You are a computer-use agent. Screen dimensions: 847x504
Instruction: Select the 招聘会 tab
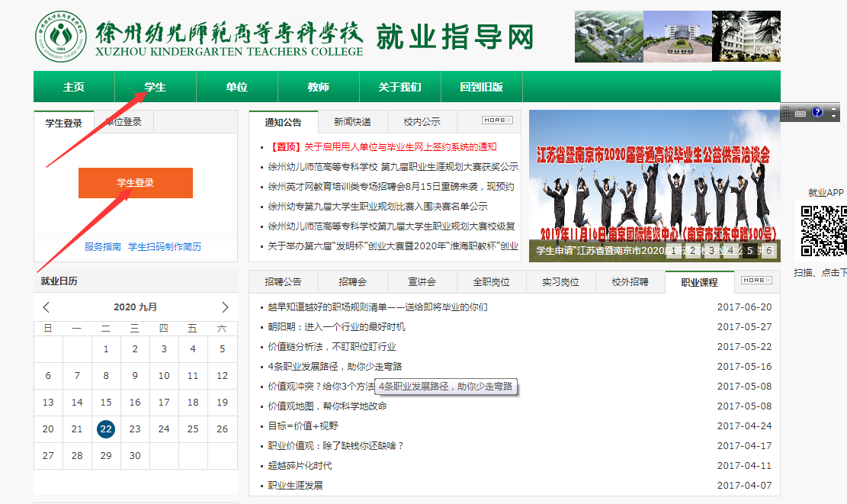tap(353, 282)
